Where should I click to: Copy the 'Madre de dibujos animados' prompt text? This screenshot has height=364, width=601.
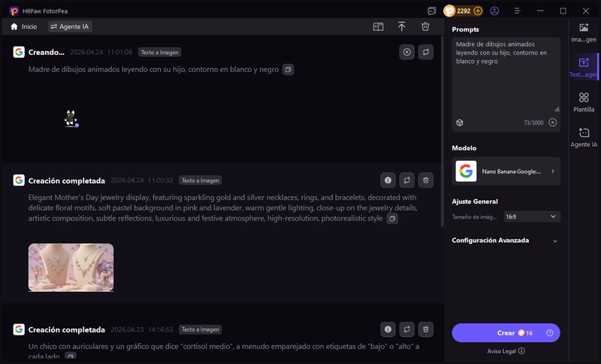tap(288, 70)
